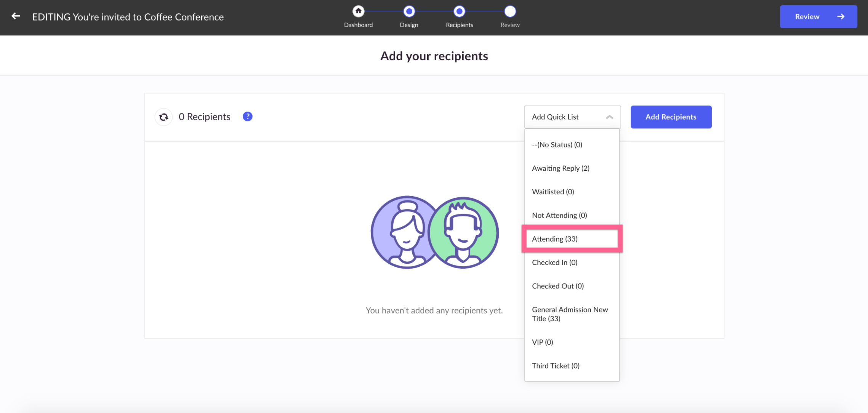
Task: Go to Dashboard step home icon
Action: pos(358,11)
